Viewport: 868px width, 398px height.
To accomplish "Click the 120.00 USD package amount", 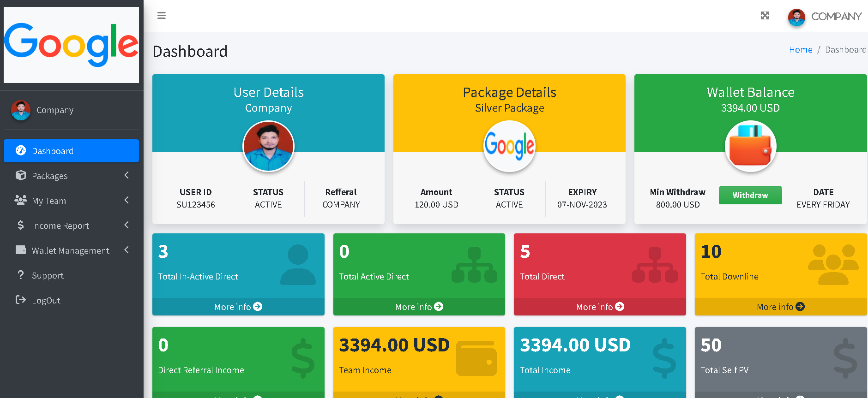I will pos(436,204).
